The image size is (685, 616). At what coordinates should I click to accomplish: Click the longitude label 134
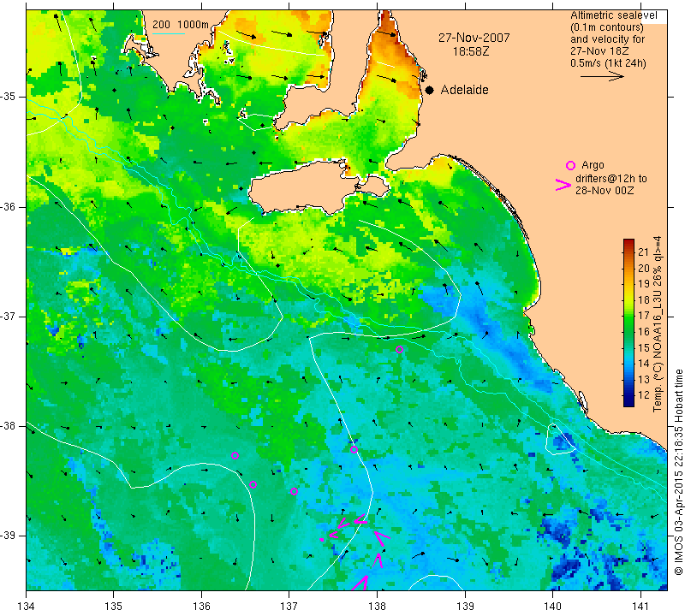point(27,607)
